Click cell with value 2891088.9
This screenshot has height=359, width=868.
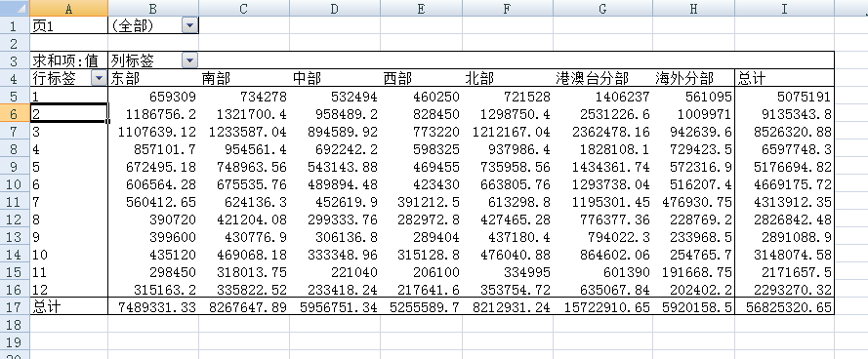tap(784, 238)
